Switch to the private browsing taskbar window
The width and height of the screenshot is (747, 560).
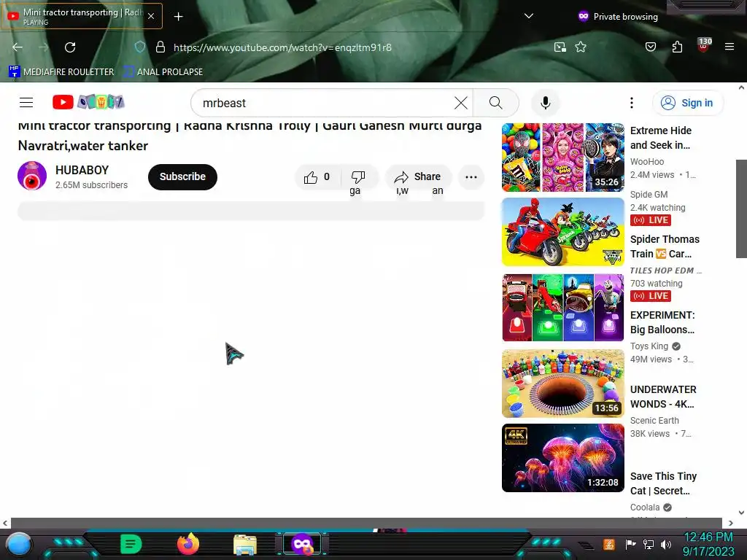tap(302, 544)
